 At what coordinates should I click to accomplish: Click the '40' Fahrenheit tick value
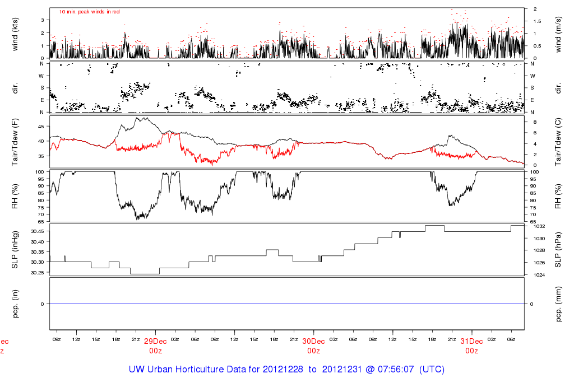pyautogui.click(x=41, y=141)
